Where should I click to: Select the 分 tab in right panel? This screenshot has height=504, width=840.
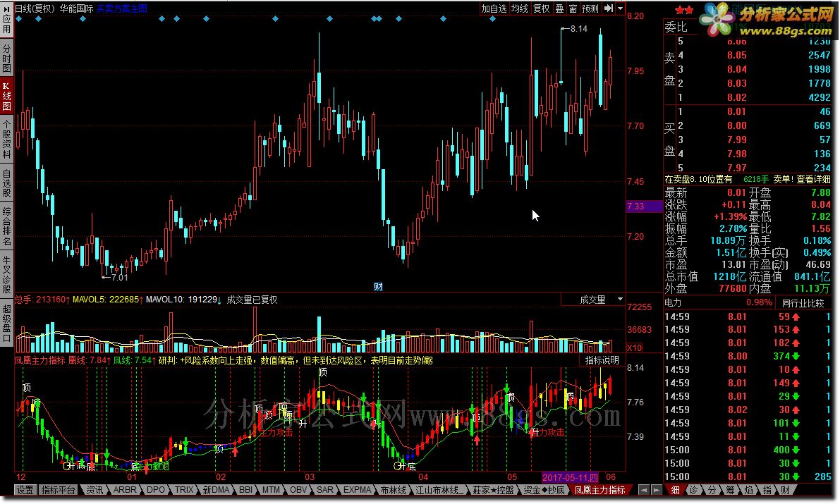(x=712, y=489)
